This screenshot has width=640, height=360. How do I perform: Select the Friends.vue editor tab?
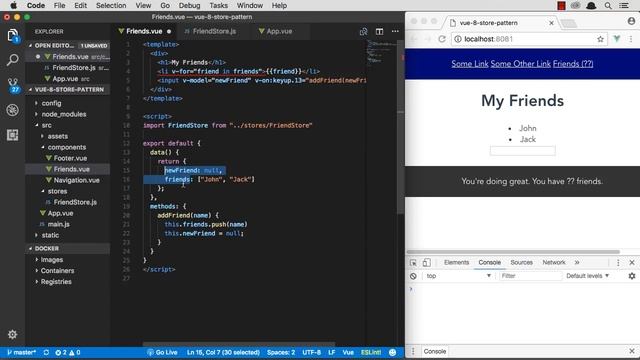[x=144, y=31]
